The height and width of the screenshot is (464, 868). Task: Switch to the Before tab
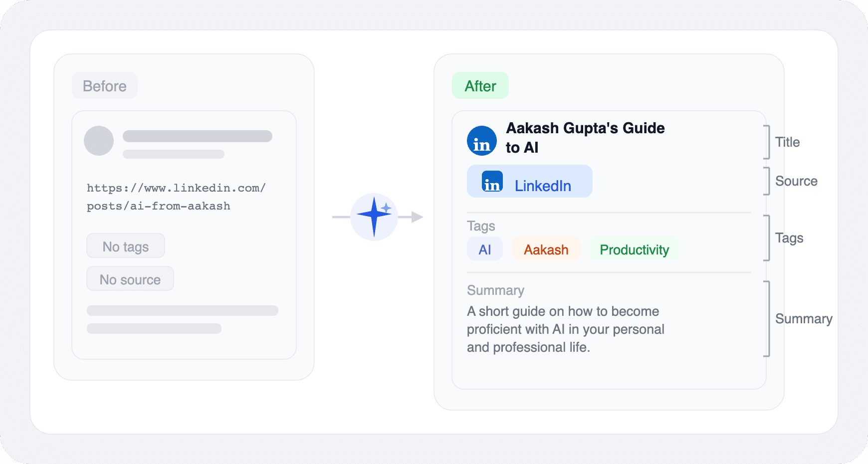pyautogui.click(x=104, y=85)
